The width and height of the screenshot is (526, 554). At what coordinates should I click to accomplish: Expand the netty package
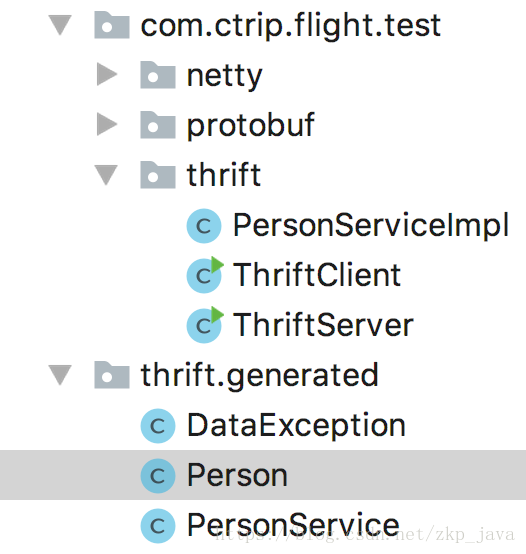click(x=107, y=75)
